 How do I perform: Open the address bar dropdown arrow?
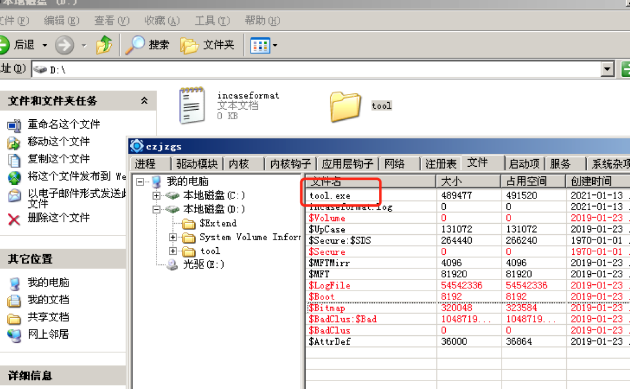point(608,70)
